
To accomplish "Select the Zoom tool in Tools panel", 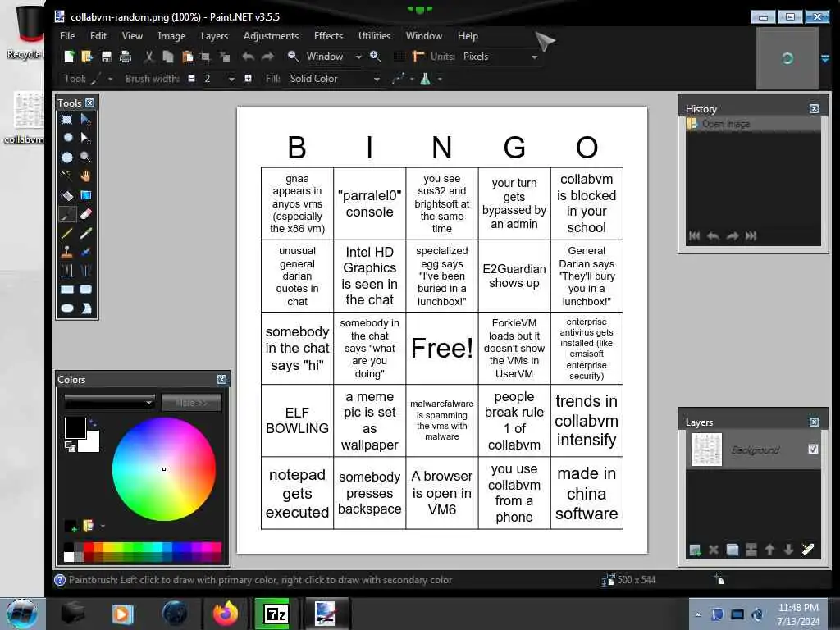I will coord(85,157).
